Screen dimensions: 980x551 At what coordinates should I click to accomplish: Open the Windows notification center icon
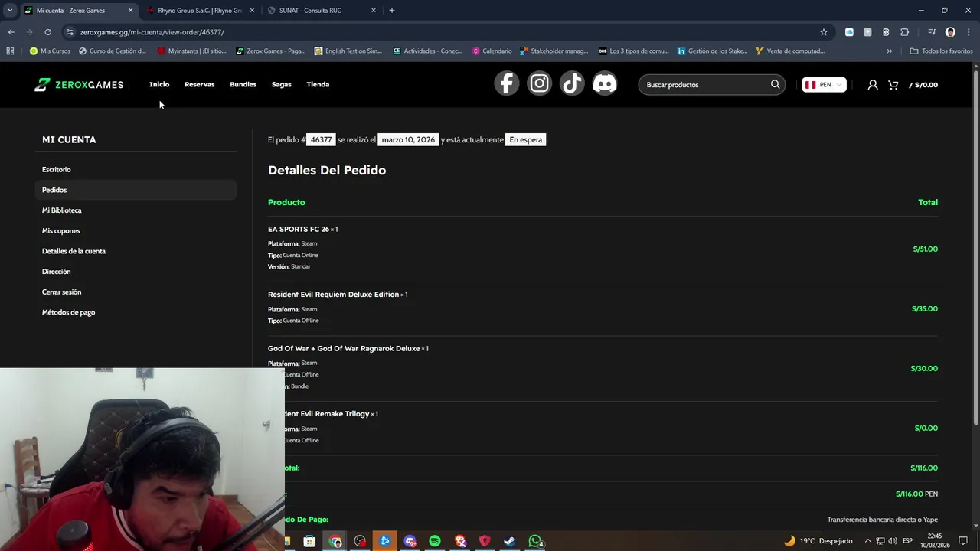click(x=963, y=541)
